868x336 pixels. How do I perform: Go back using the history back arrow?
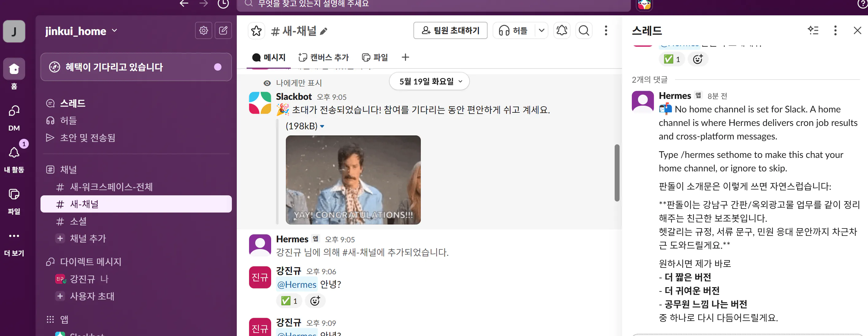pos(184,4)
